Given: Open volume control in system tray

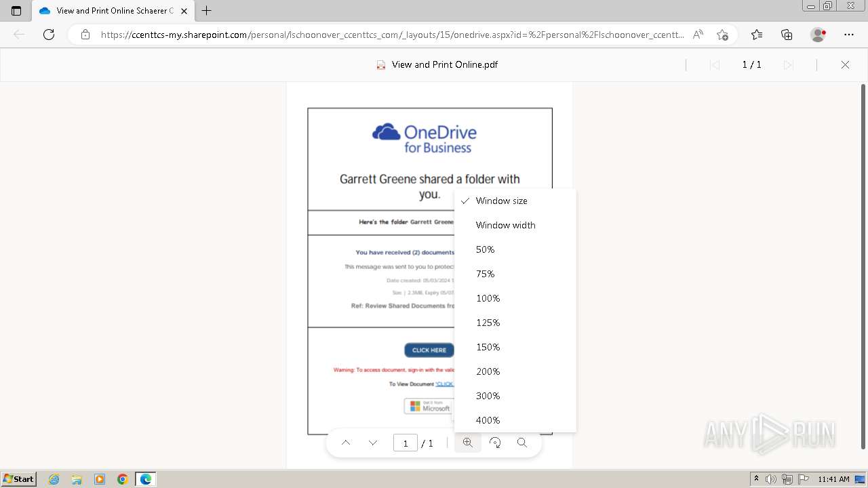Looking at the screenshot, I should tap(771, 479).
